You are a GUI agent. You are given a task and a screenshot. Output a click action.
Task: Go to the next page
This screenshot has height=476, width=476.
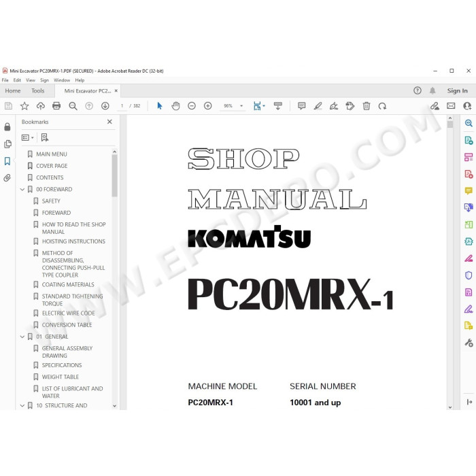point(105,106)
